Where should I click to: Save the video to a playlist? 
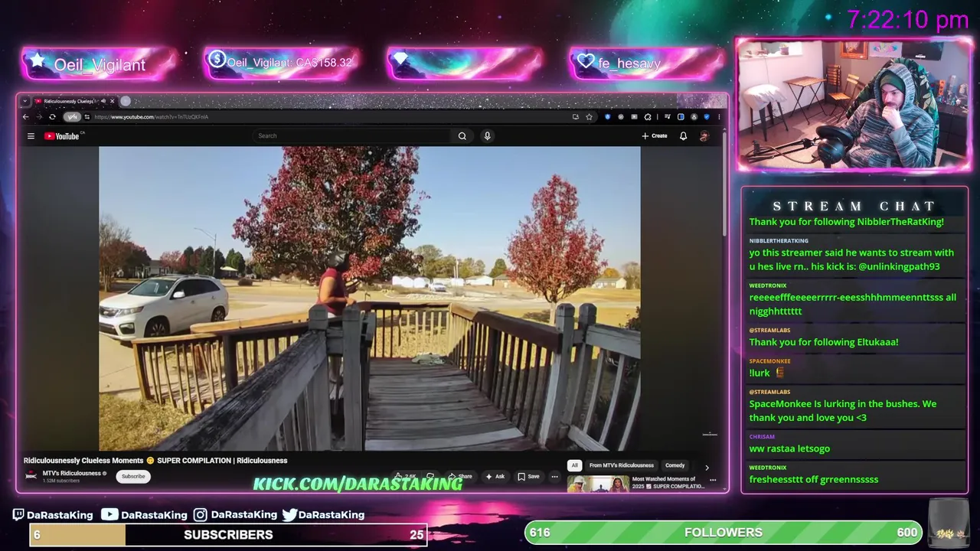[x=528, y=476]
